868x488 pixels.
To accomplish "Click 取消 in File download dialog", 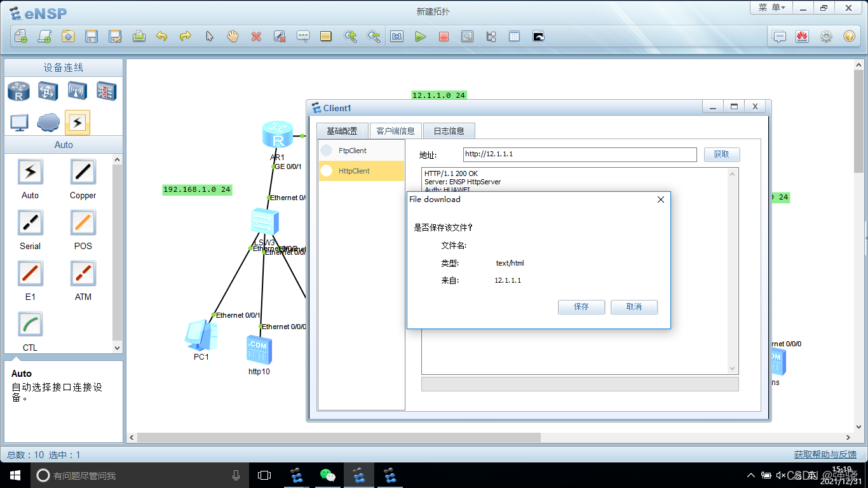I will pyautogui.click(x=634, y=307).
